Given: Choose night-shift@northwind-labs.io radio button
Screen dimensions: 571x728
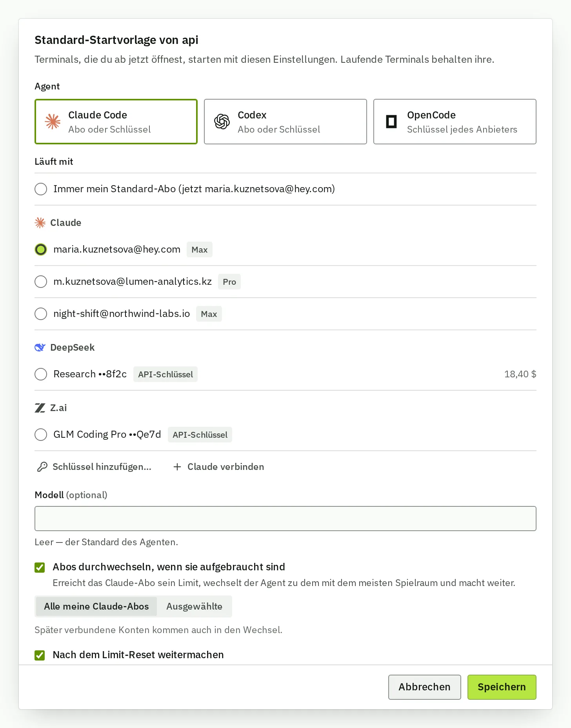Looking at the screenshot, I should point(41,314).
